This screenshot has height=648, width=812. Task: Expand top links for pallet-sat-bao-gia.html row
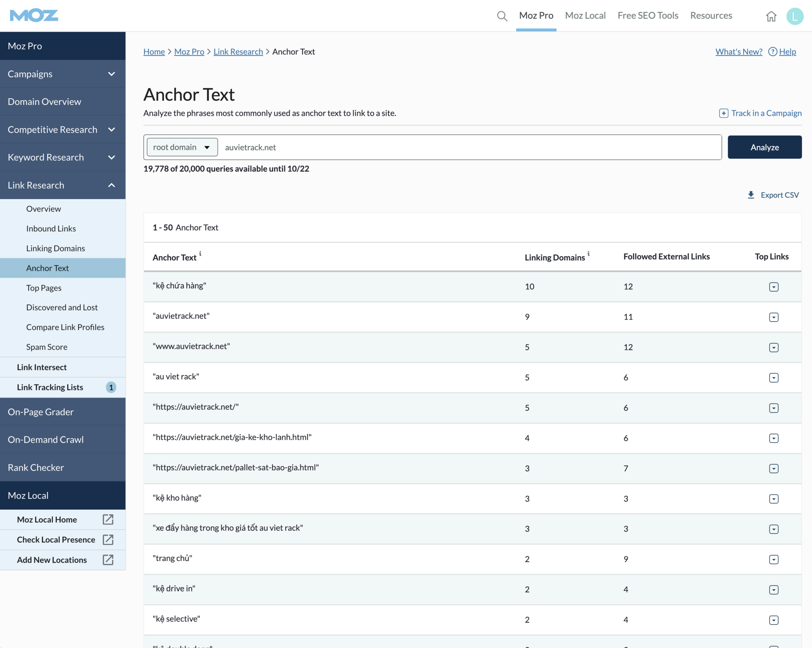click(x=774, y=468)
